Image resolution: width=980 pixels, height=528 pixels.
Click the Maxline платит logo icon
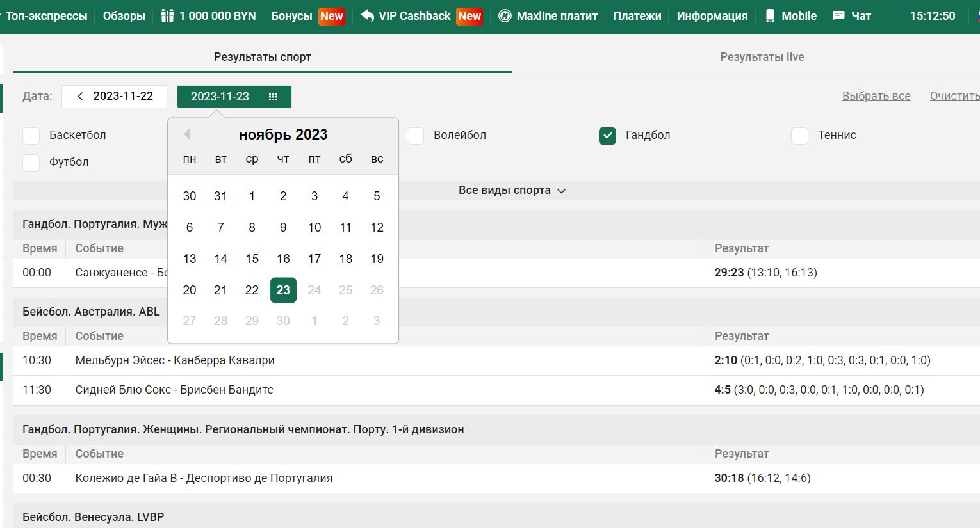(x=505, y=16)
